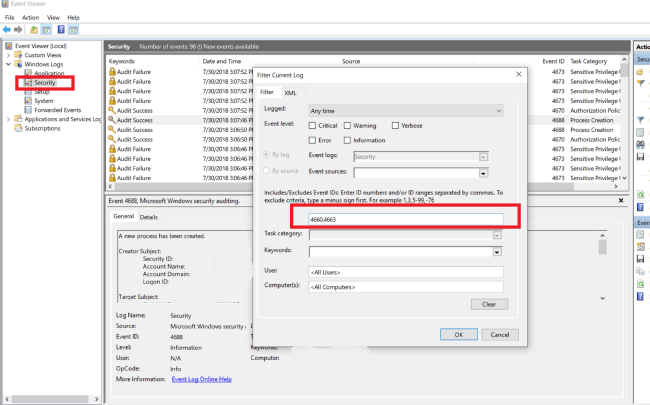Click the event list horizontal scrollbar
The height and width of the screenshot is (405, 650).
click(x=363, y=187)
